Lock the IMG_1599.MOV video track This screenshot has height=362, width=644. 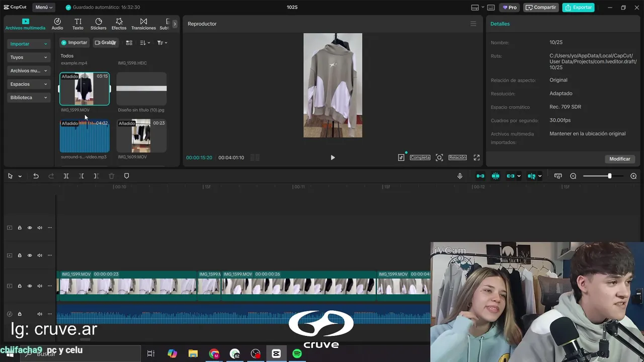[x=20, y=286]
